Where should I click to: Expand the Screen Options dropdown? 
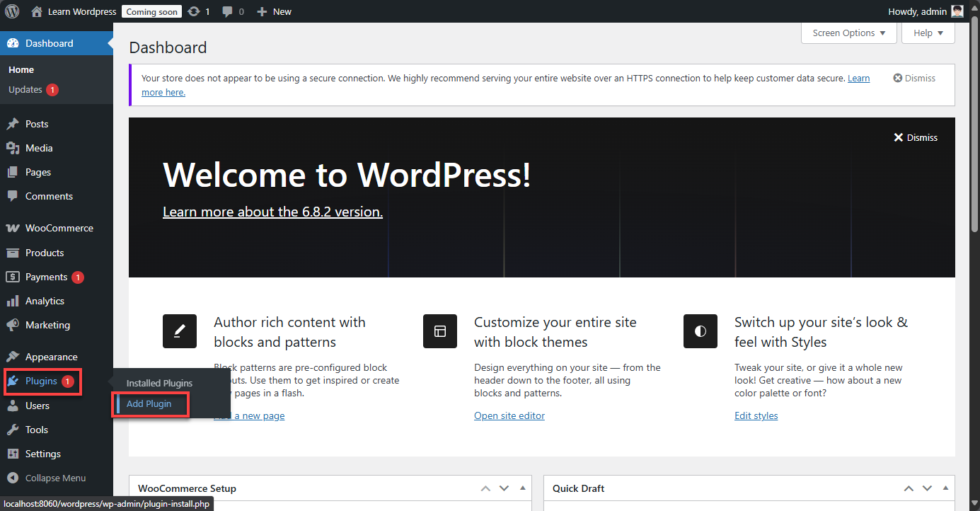848,33
